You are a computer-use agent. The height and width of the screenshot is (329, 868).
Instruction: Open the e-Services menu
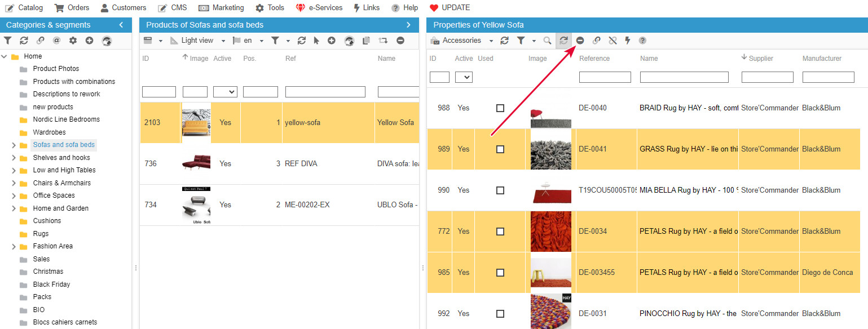click(319, 8)
